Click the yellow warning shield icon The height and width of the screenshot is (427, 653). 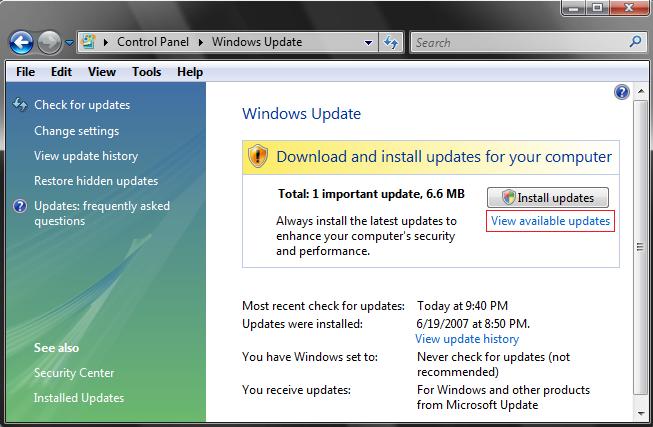click(x=258, y=156)
